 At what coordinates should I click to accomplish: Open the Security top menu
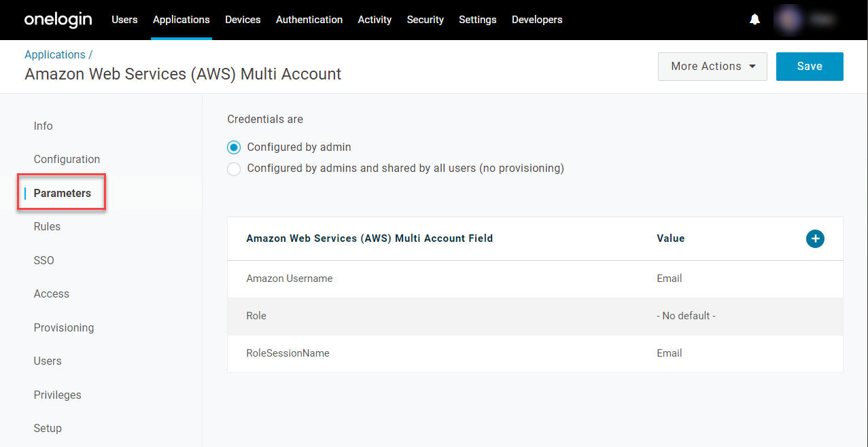(x=426, y=20)
